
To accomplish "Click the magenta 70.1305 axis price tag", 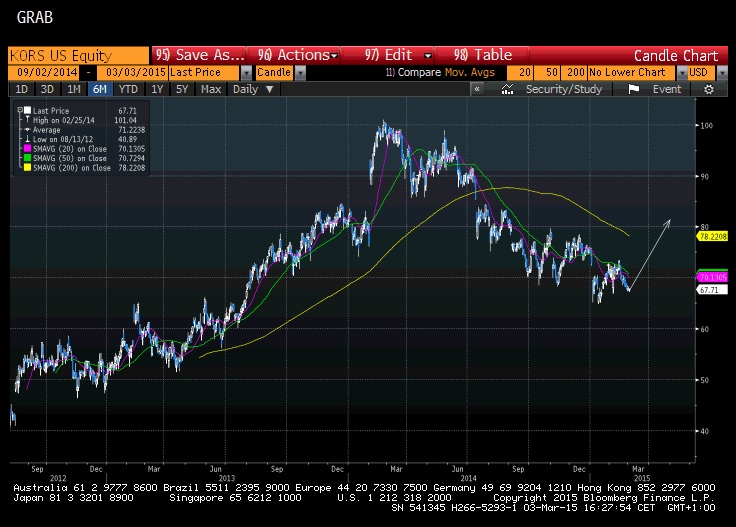I will click(712, 277).
